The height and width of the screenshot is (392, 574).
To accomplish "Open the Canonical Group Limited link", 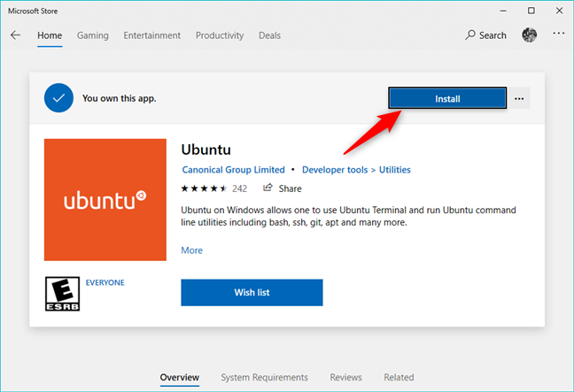I will click(234, 170).
